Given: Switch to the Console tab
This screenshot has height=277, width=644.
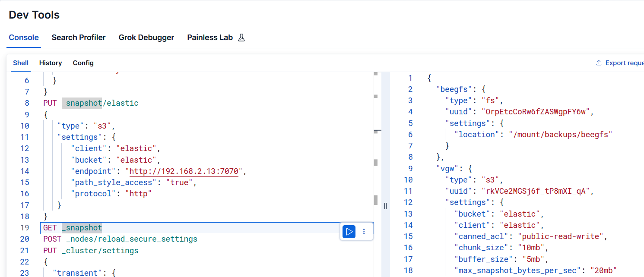Looking at the screenshot, I should click(x=24, y=38).
